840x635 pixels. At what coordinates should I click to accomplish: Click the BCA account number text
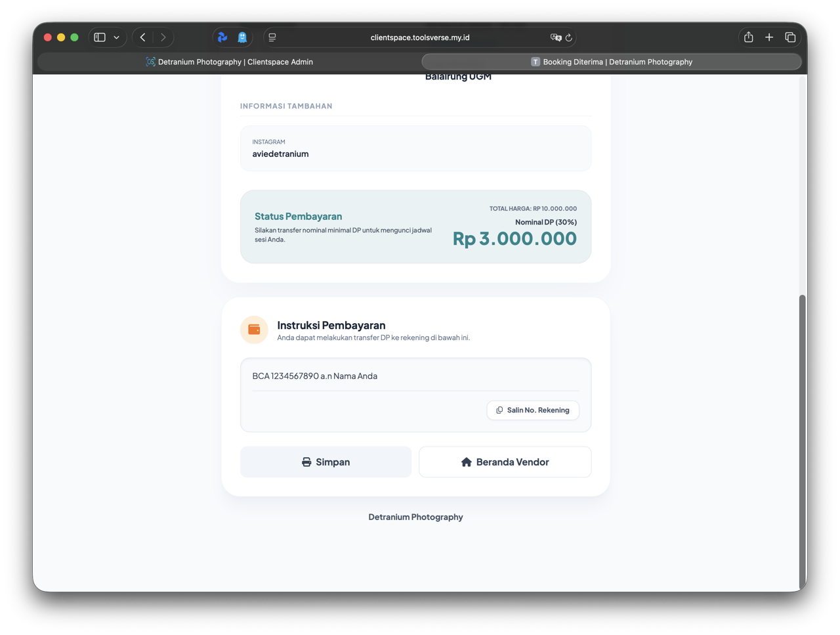tap(314, 376)
